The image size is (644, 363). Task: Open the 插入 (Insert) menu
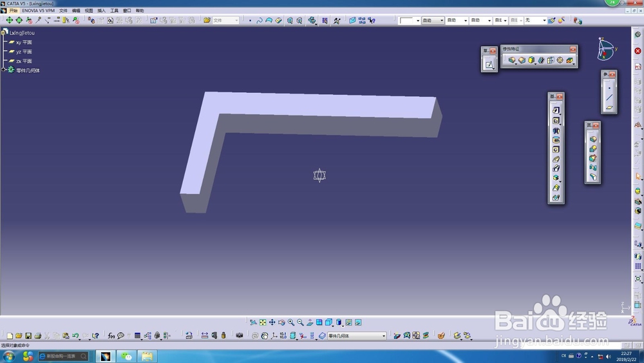pyautogui.click(x=102, y=10)
